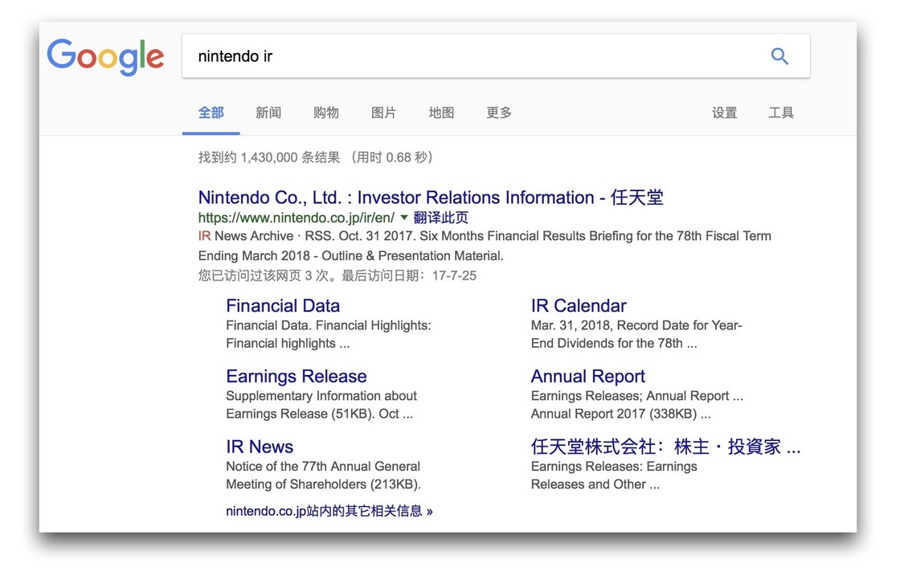Click the snippet 'Notice of the 77th Annual General Meeting'
900x588 pixels.
pyautogui.click(x=323, y=475)
